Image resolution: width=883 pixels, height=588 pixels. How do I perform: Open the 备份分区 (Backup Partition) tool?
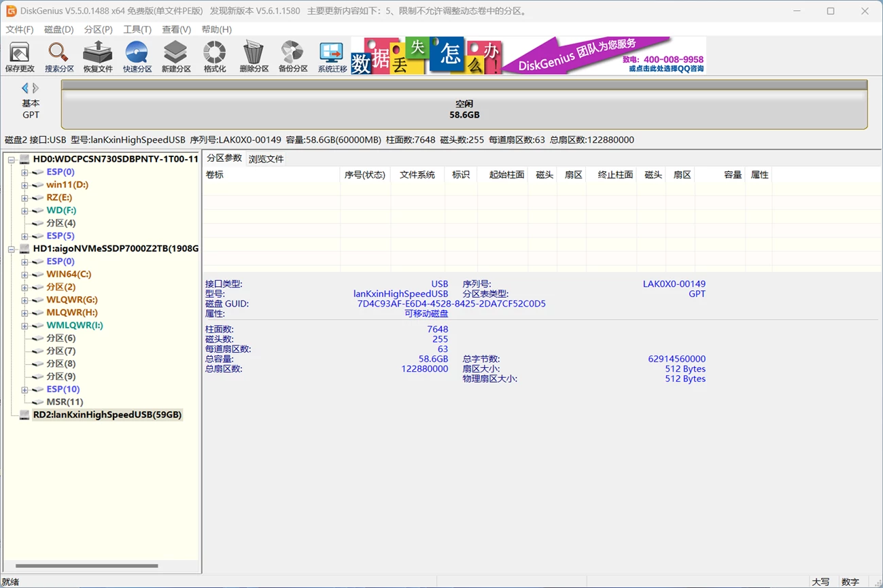point(293,56)
